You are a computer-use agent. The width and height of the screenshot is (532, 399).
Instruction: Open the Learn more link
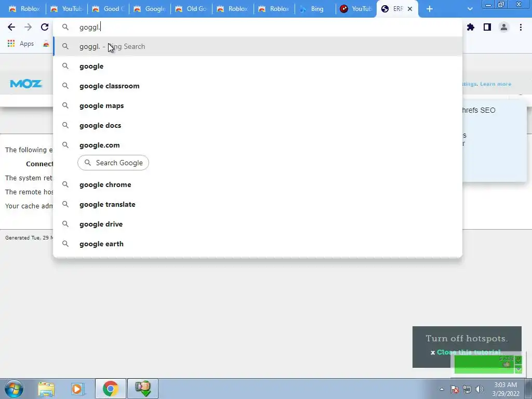(x=495, y=84)
